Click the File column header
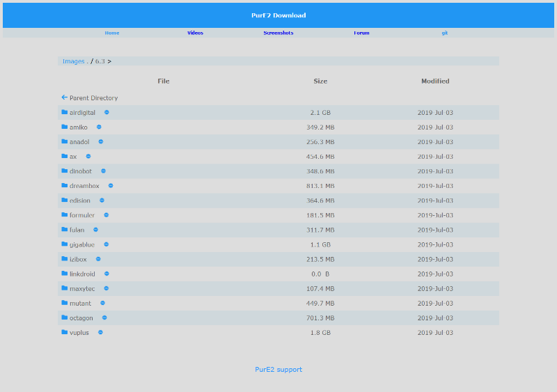Viewport: 557px width, 392px height. click(164, 81)
